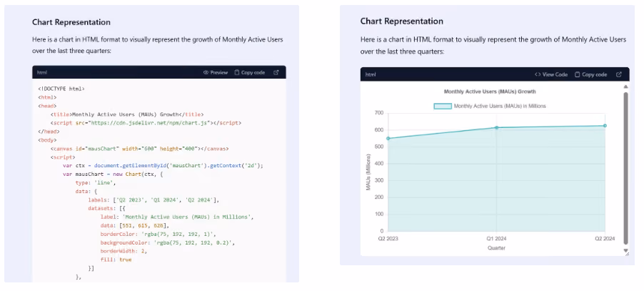Click the 'MAUs (Millions)' y-axis title
The height and width of the screenshot is (291, 644).
click(x=368, y=172)
